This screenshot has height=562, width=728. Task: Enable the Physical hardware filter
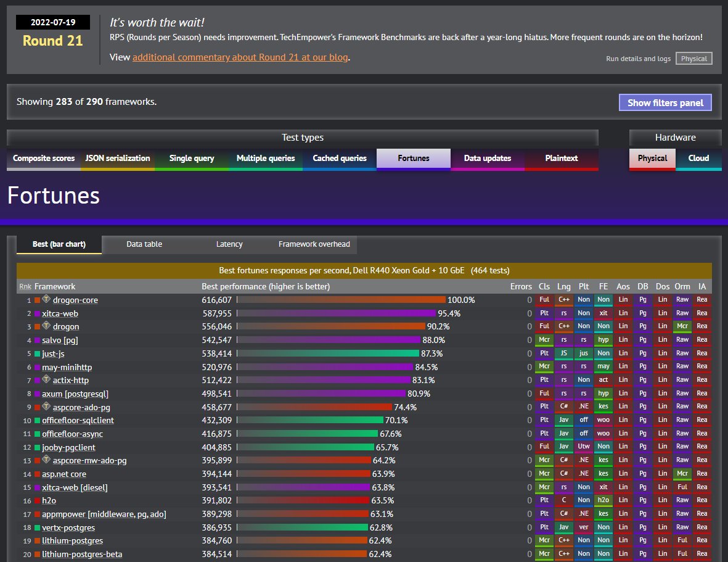652,159
